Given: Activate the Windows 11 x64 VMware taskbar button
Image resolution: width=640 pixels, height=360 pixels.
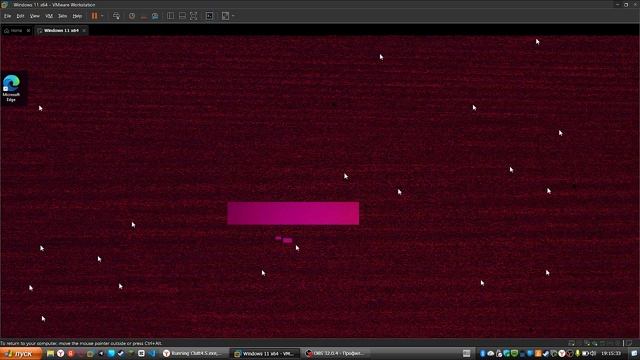Looking at the screenshot, I should click(264, 353).
